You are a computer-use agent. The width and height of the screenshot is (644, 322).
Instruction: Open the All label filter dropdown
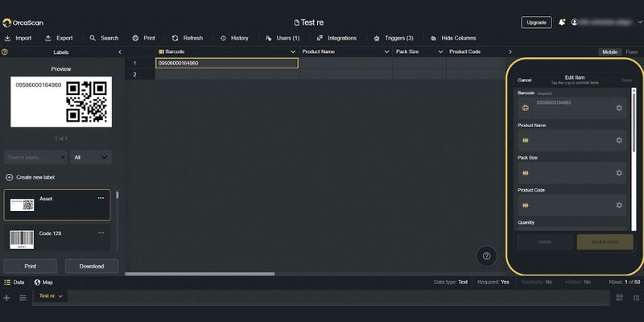[x=91, y=157]
